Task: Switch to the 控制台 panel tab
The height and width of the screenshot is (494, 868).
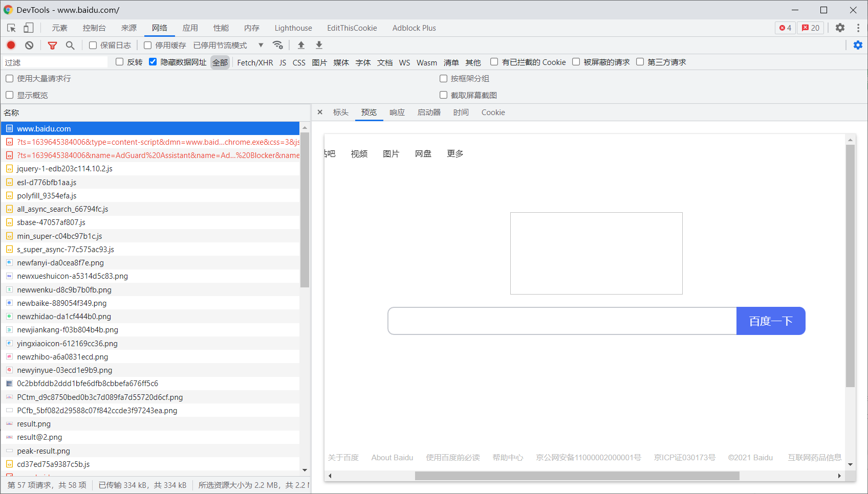Action: (94, 28)
